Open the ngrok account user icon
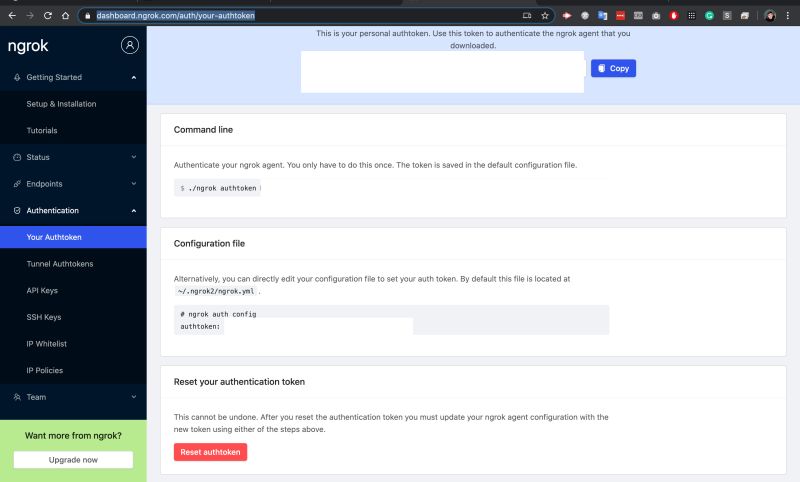 130,45
